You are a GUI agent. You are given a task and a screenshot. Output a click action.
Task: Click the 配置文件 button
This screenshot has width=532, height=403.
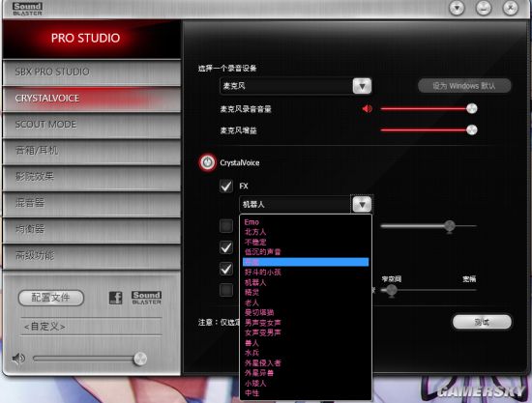tap(51, 298)
